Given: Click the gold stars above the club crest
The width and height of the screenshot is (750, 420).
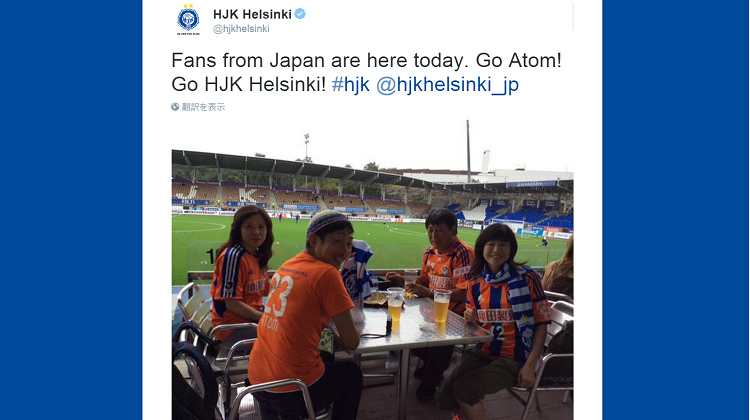Looking at the screenshot, I should [x=188, y=6].
